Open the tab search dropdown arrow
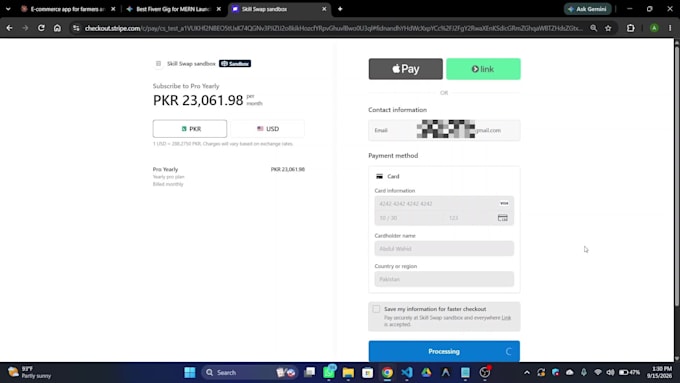Screen dimensions: 680x383 pos(8,9)
